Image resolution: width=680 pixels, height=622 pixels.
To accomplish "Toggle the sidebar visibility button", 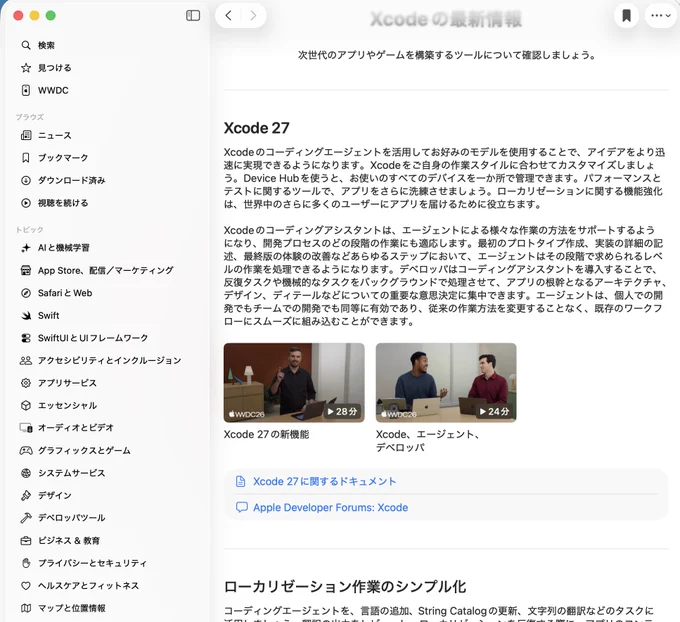I will [x=193, y=16].
